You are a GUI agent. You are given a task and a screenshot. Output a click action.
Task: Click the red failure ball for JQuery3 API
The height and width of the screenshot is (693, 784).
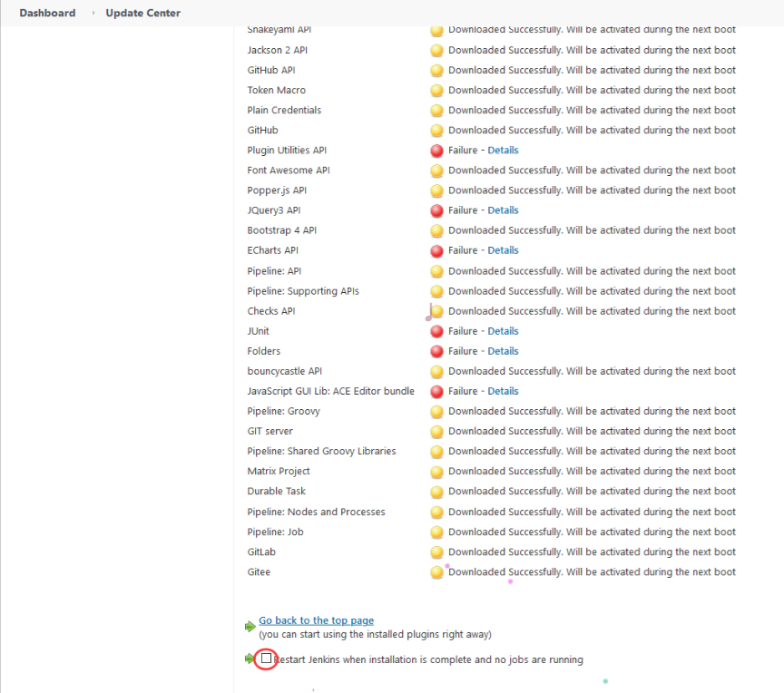click(x=436, y=210)
